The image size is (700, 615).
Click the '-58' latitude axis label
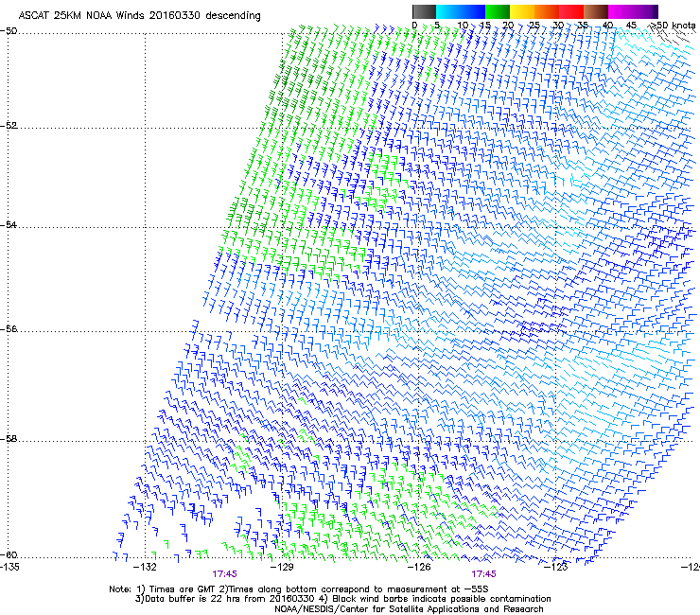9,439
